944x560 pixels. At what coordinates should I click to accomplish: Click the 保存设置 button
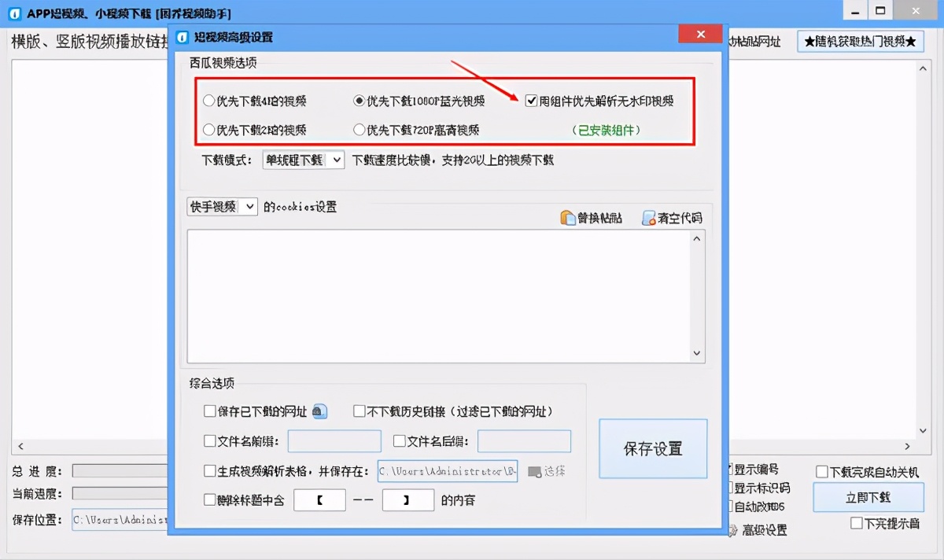[653, 449]
